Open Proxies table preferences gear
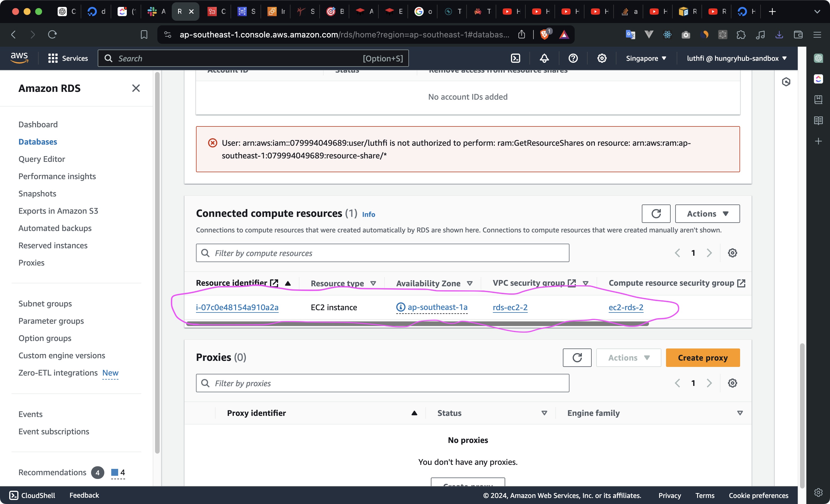Screen dimensions: 830x504 tap(732, 383)
